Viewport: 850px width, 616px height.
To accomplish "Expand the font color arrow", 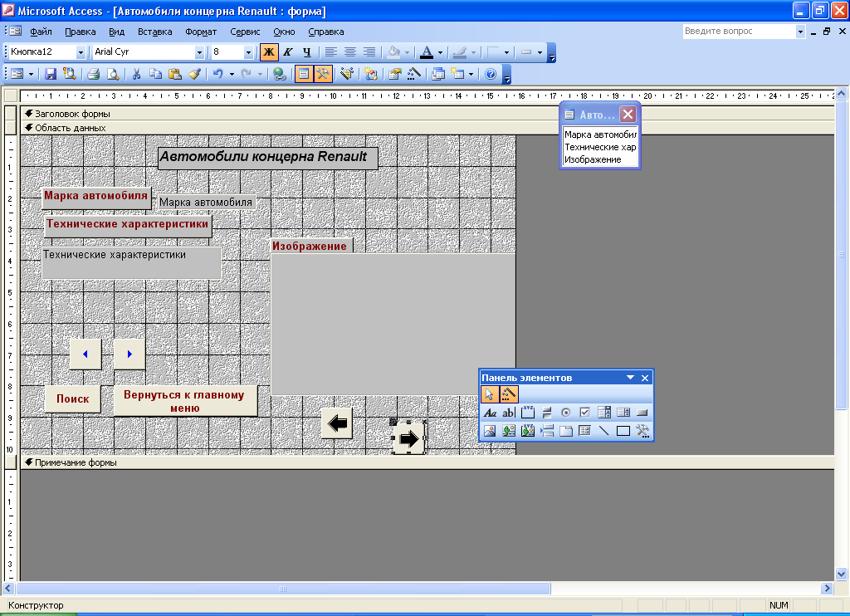I will (x=440, y=52).
